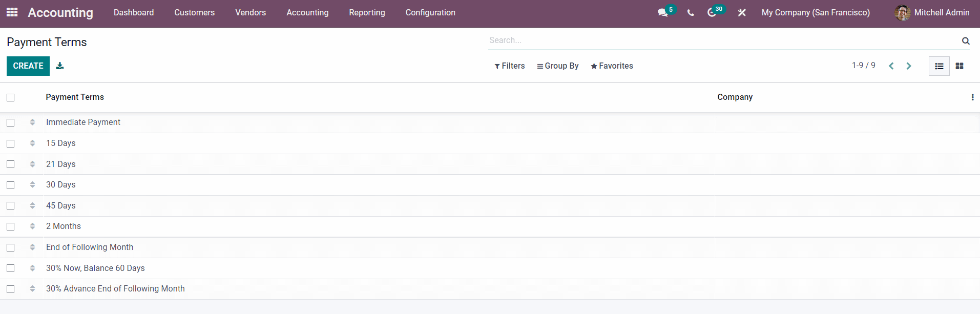Click drag handle of End of Following Month row
The width and height of the screenshot is (980, 314).
[x=32, y=247]
